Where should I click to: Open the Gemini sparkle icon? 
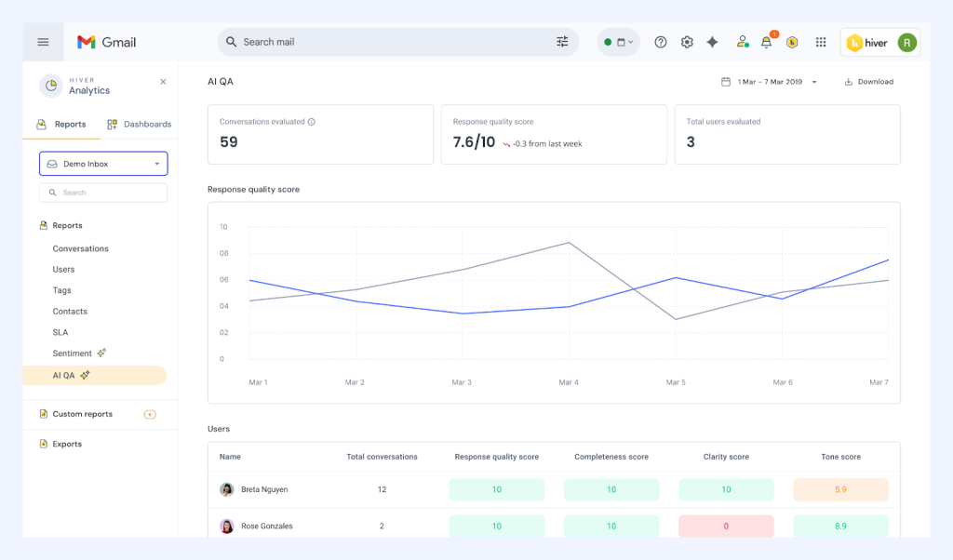pyautogui.click(x=712, y=42)
